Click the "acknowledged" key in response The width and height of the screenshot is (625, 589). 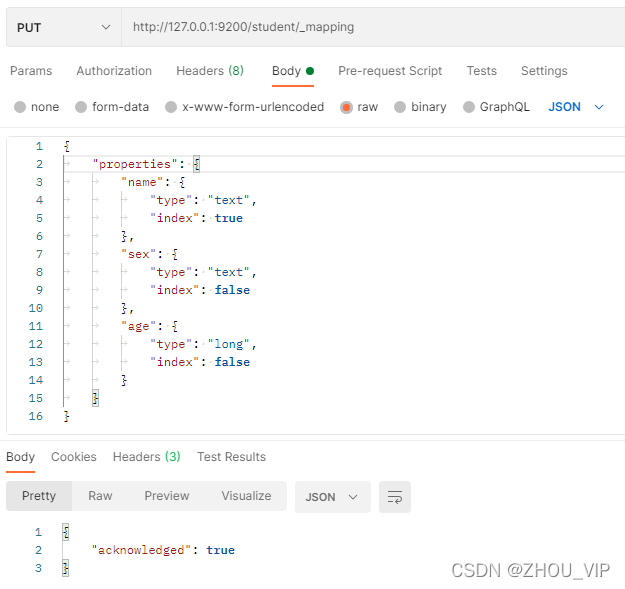(142, 550)
